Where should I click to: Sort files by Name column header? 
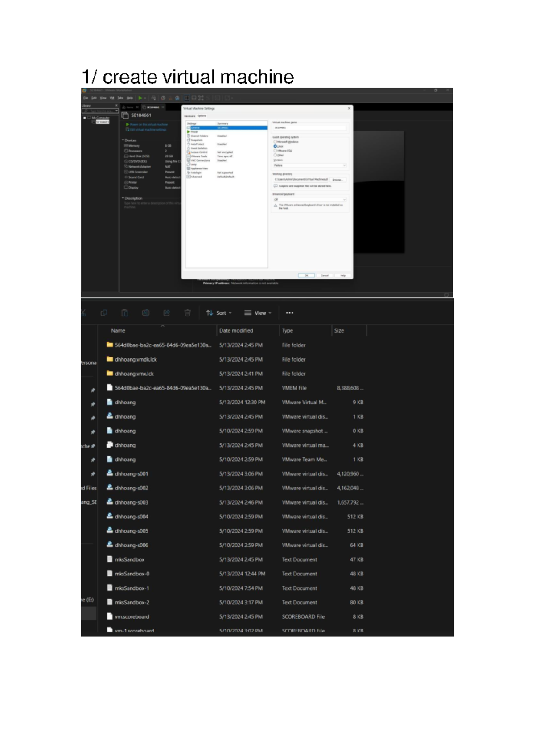coord(118,330)
